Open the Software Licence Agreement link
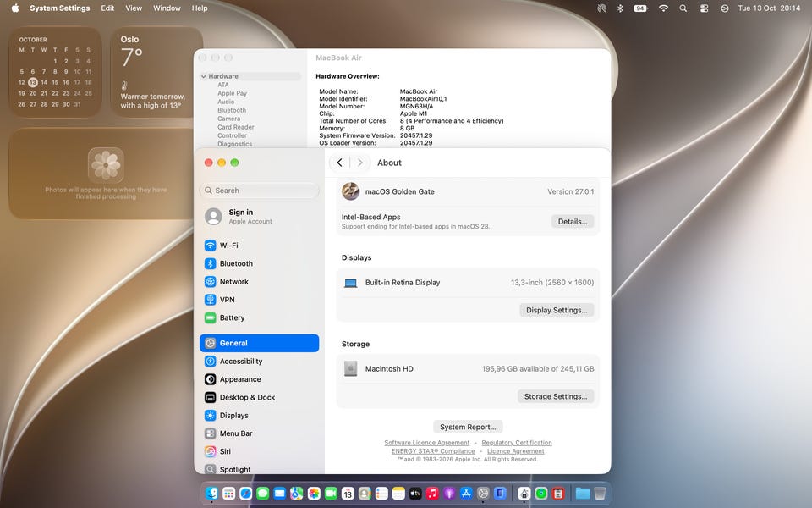This screenshot has width=812, height=508. pyautogui.click(x=426, y=443)
